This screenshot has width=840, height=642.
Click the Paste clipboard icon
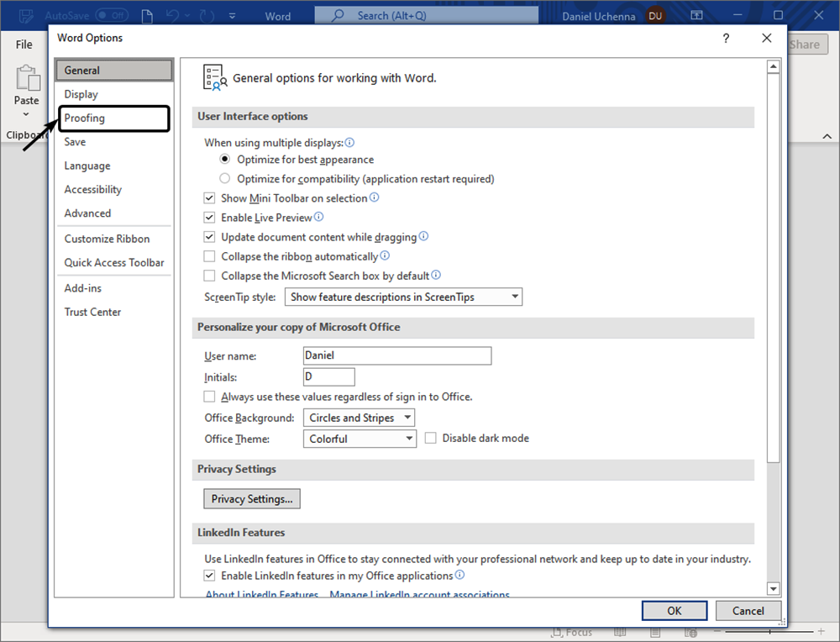[x=27, y=78]
